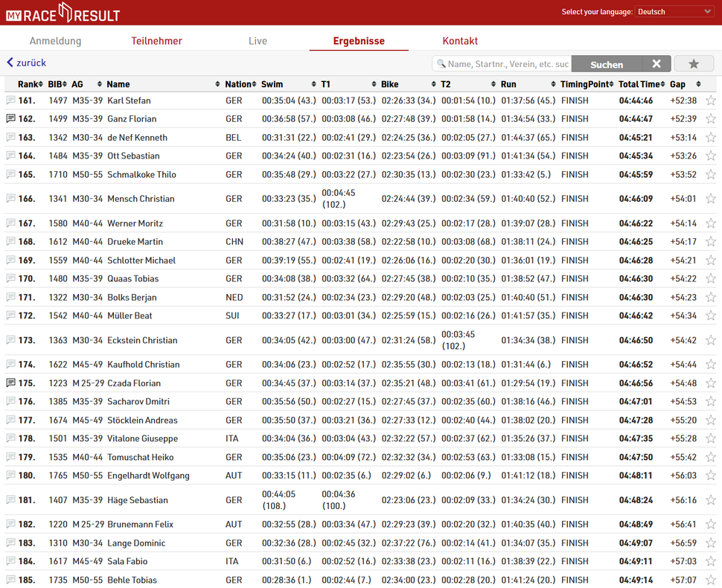Image resolution: width=722 pixels, height=588 pixels.
Task: Open the filled comment icon for rank 162
Action: tap(10, 118)
